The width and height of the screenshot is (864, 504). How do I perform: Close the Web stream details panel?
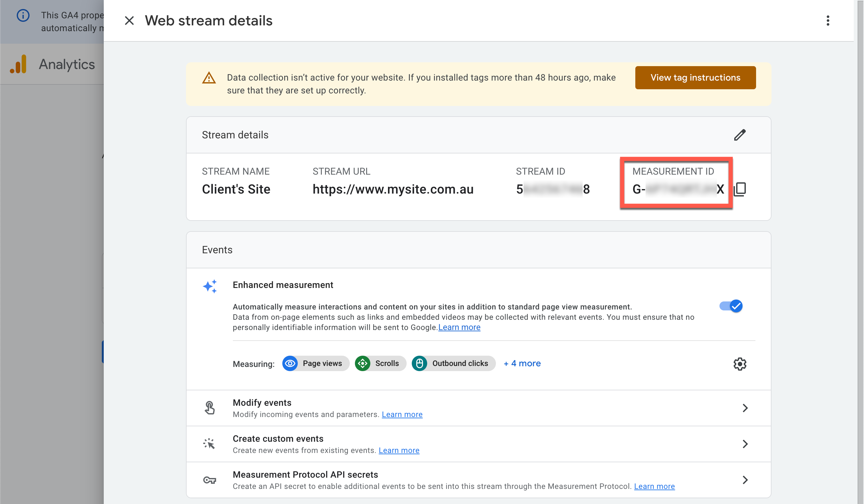click(129, 21)
